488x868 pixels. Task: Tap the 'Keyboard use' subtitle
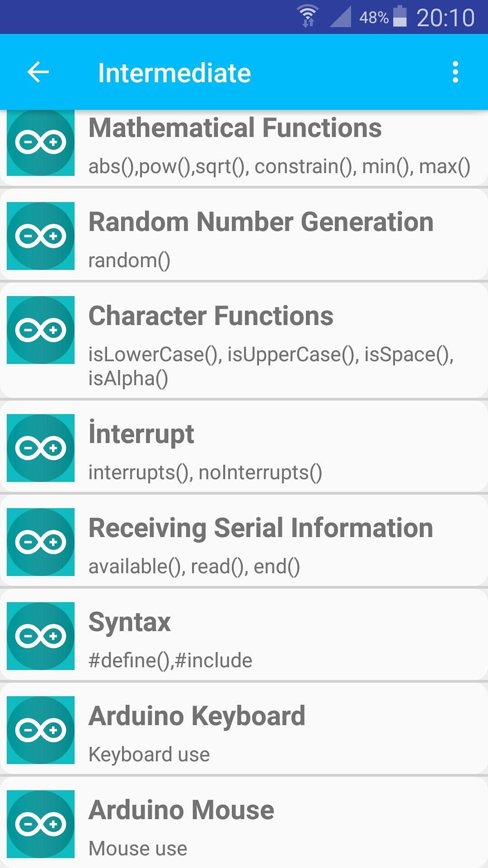149,755
